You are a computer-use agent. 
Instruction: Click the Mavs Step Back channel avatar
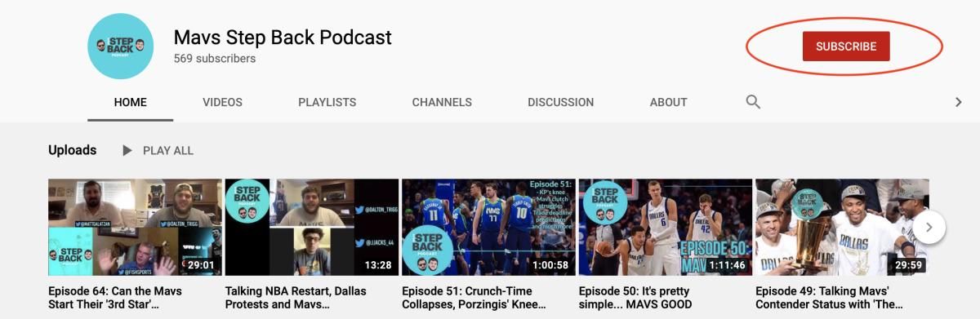120,47
